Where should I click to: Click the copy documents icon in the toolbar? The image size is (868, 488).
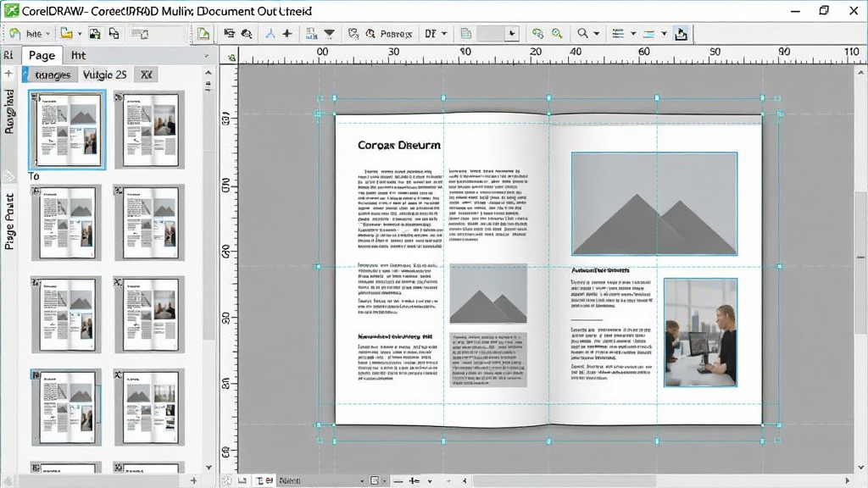click(x=114, y=34)
